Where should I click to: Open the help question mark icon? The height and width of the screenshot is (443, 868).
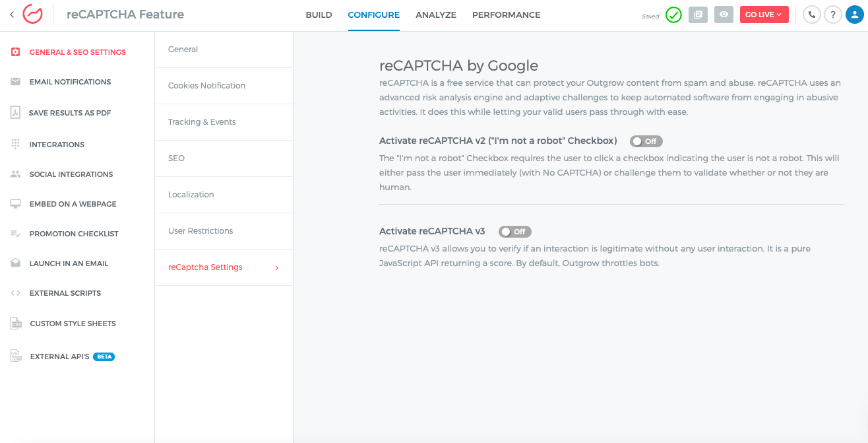click(x=834, y=15)
